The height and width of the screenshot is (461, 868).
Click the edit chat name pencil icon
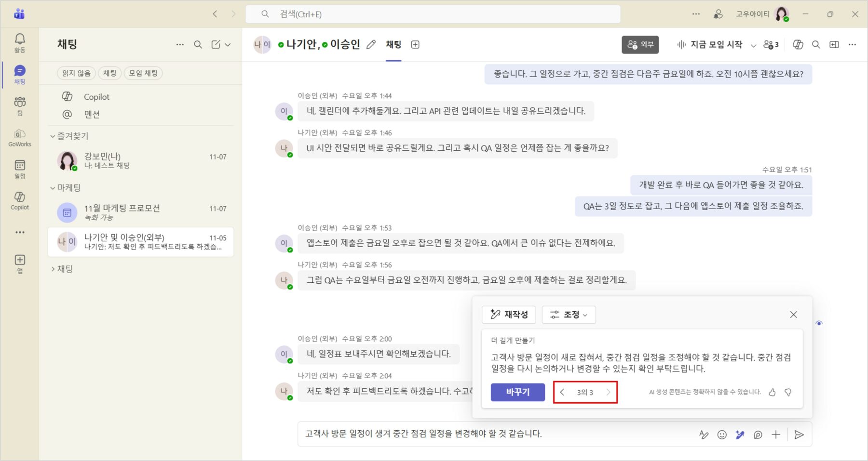(x=371, y=45)
